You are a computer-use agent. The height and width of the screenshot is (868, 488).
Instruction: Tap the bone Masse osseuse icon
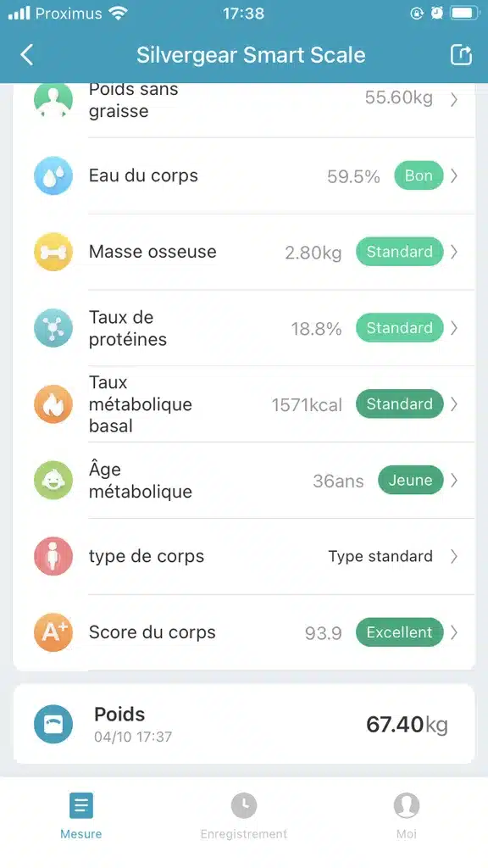(53, 252)
